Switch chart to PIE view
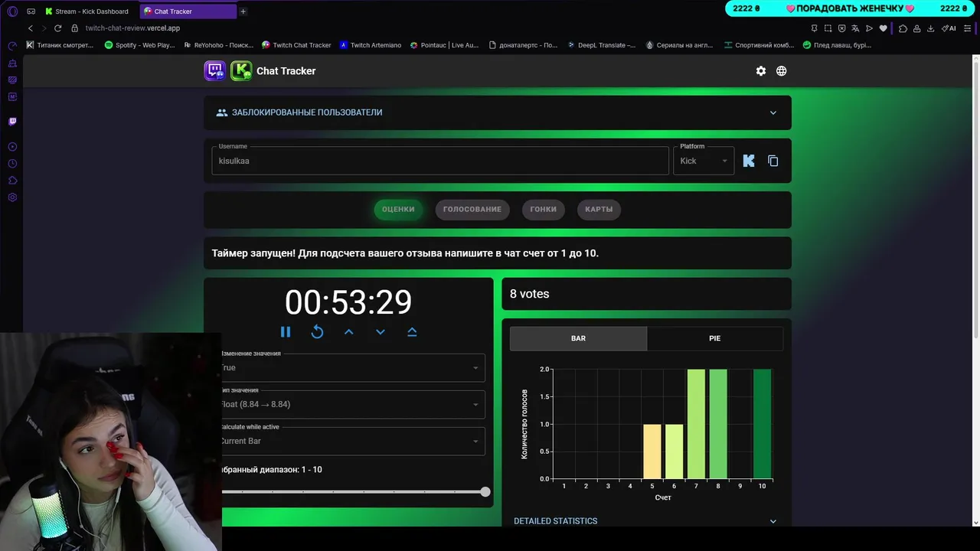This screenshot has height=551, width=980. coord(715,338)
